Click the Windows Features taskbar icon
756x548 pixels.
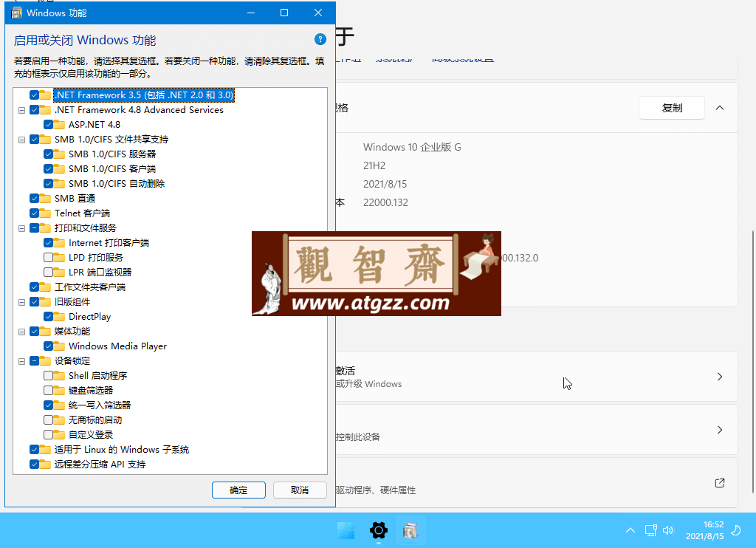click(410, 530)
